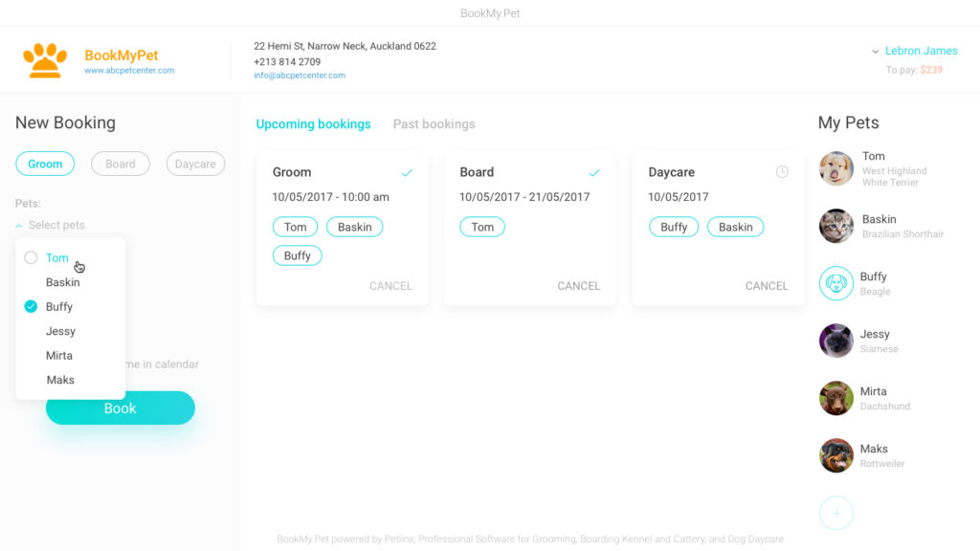Click the orange paw logo icon
980x551 pixels.
click(45, 60)
